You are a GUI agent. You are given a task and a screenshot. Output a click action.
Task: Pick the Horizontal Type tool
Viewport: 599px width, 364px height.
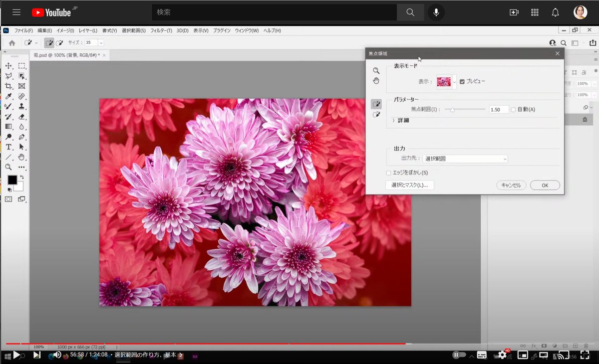[x=8, y=147]
